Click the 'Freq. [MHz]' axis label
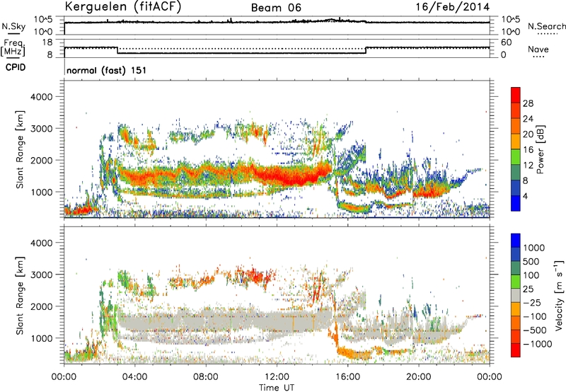566x392 pixels. pos(13,47)
